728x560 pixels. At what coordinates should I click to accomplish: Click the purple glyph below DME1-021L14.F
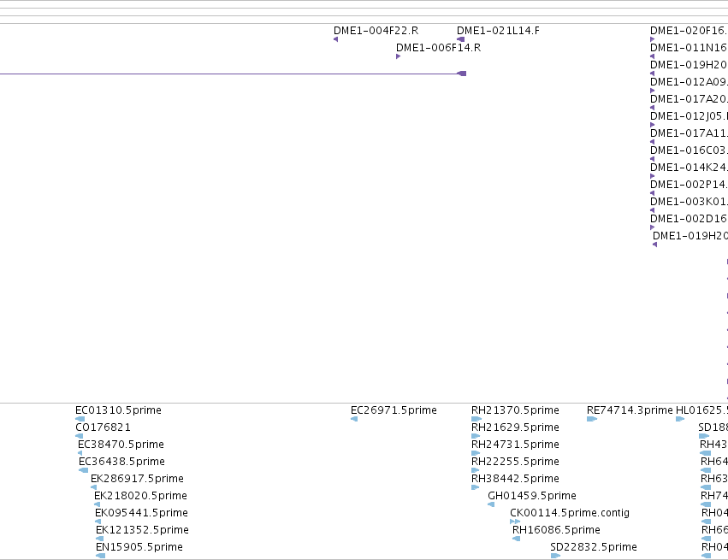tap(460, 39)
